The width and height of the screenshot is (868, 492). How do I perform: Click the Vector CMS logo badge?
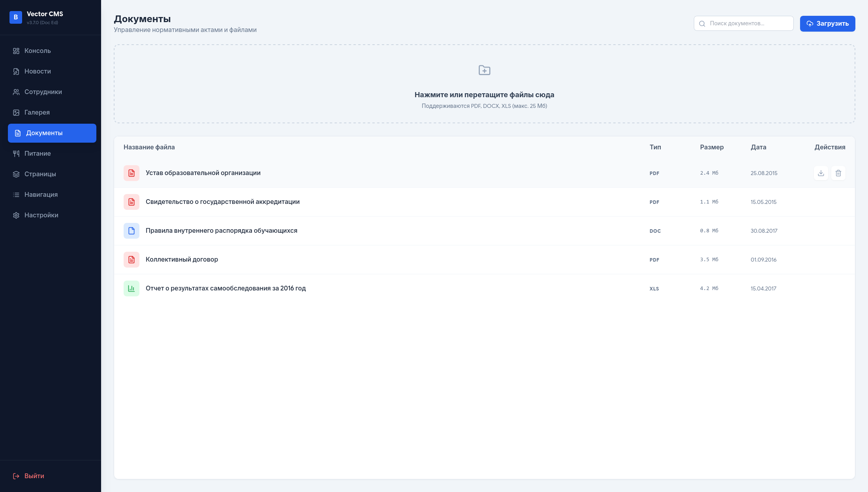(x=15, y=17)
